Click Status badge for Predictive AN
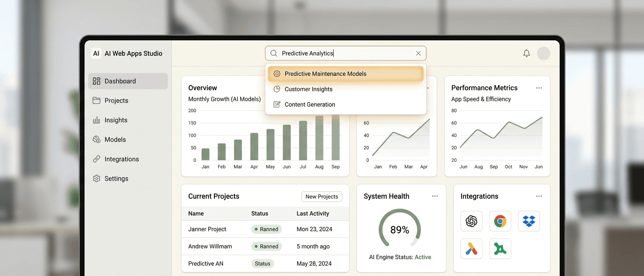The image size is (644, 276). click(x=262, y=264)
